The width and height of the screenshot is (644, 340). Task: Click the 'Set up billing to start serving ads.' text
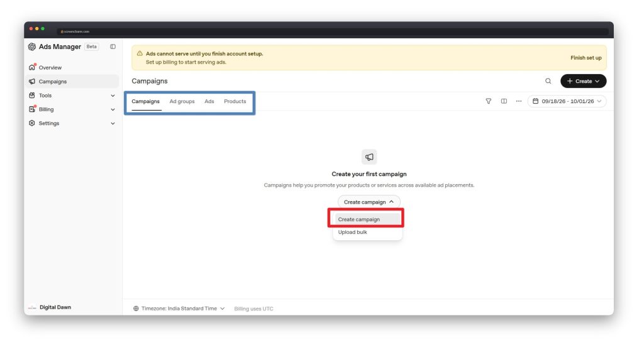point(186,62)
